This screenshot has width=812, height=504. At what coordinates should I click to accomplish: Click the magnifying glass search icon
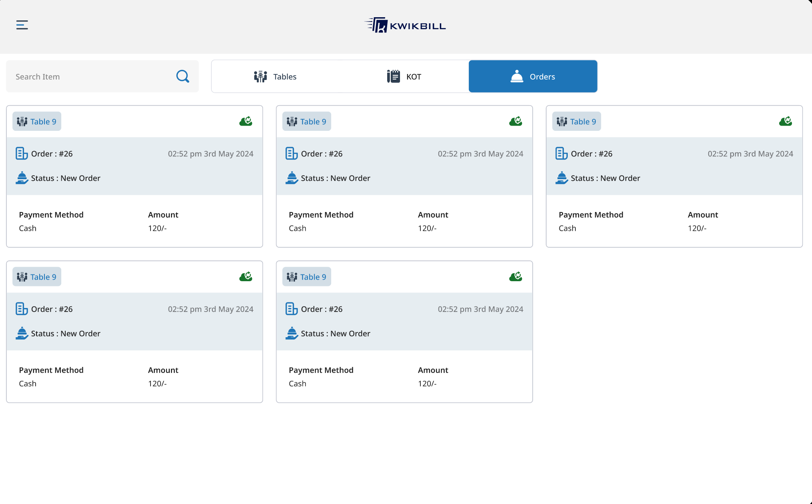[183, 76]
